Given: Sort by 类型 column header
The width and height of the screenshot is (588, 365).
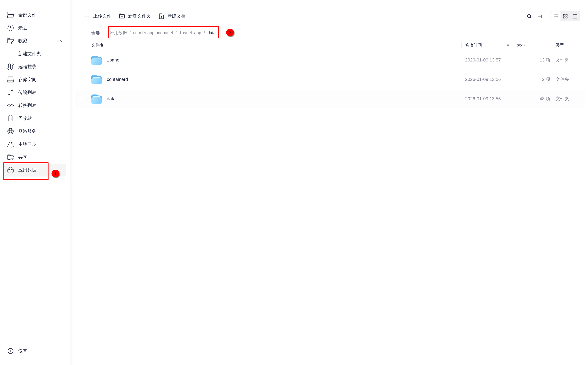Looking at the screenshot, I should click(560, 45).
